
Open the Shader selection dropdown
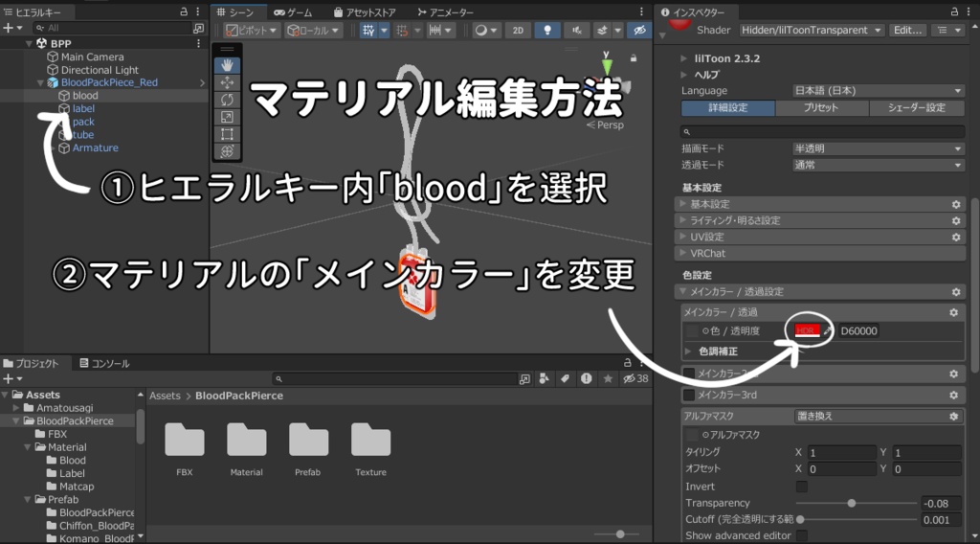point(812,30)
